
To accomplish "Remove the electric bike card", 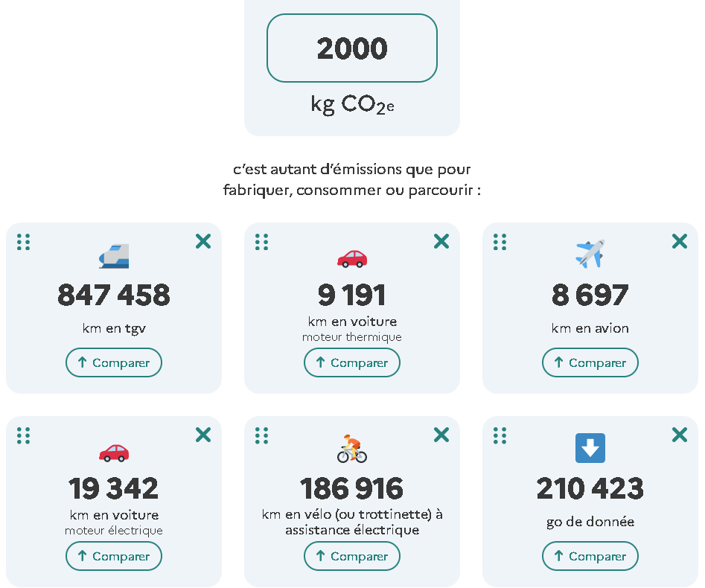I will [x=441, y=435].
